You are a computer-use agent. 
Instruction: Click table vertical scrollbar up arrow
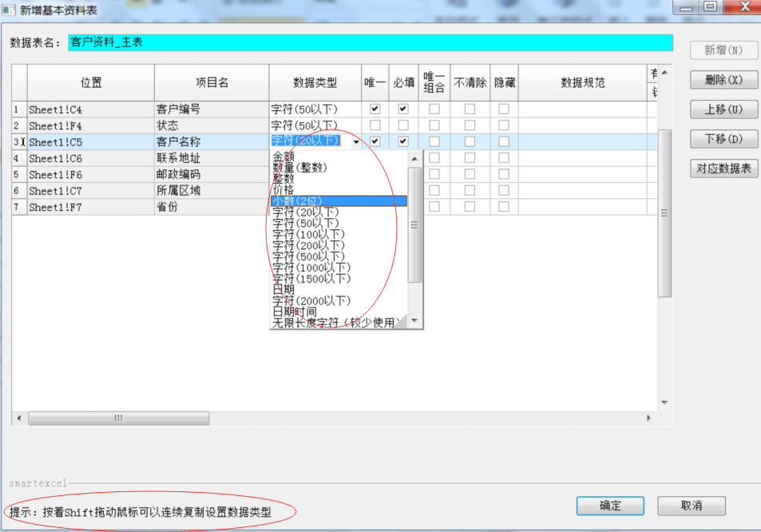[x=664, y=73]
